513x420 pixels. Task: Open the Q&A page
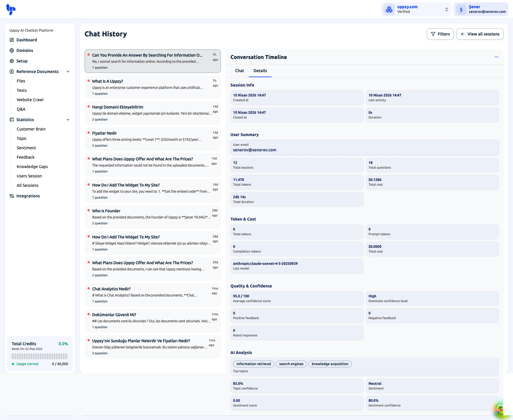coord(21,109)
